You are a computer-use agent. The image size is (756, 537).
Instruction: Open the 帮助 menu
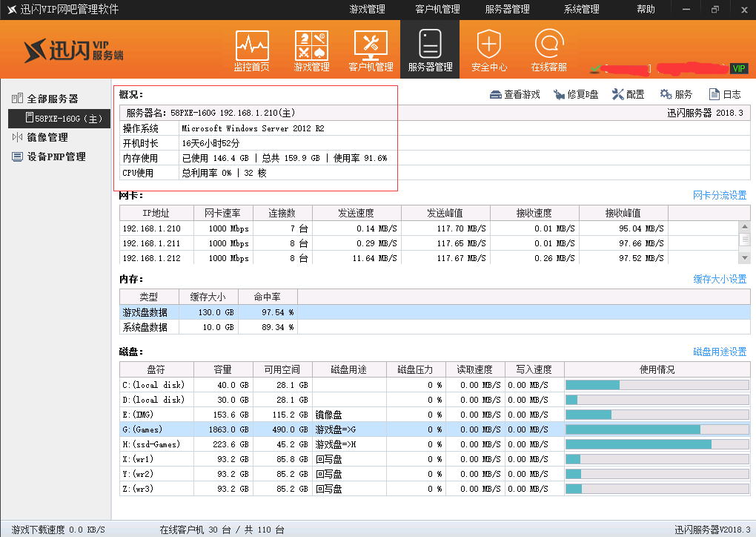[x=646, y=9]
